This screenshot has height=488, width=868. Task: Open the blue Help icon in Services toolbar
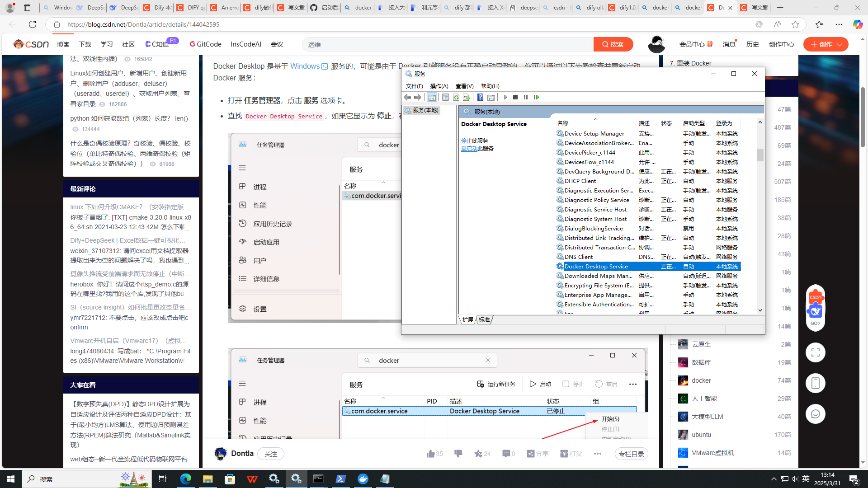[x=480, y=97]
